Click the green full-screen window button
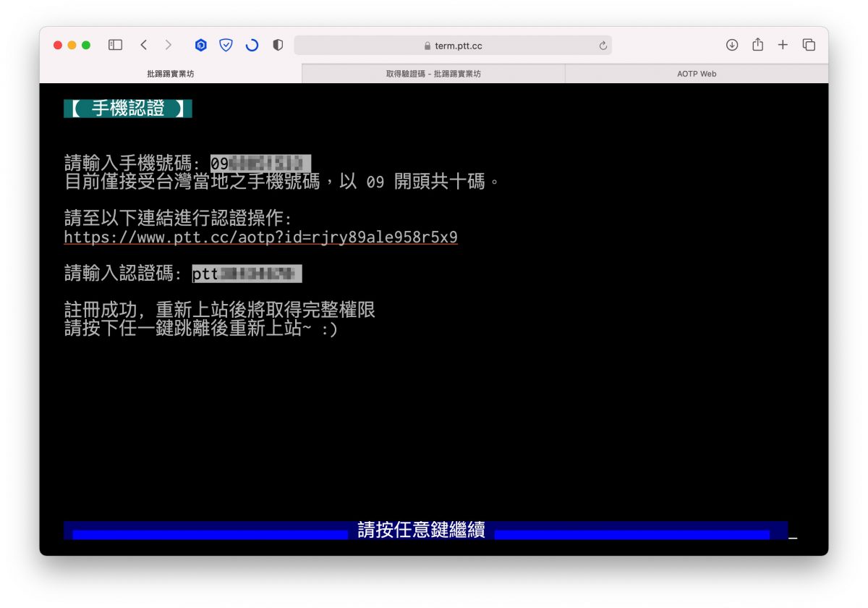The height and width of the screenshot is (608, 868). pos(86,45)
